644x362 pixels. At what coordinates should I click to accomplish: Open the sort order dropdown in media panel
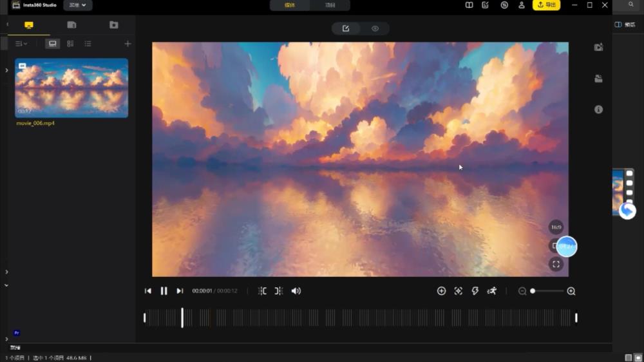pyautogui.click(x=21, y=44)
